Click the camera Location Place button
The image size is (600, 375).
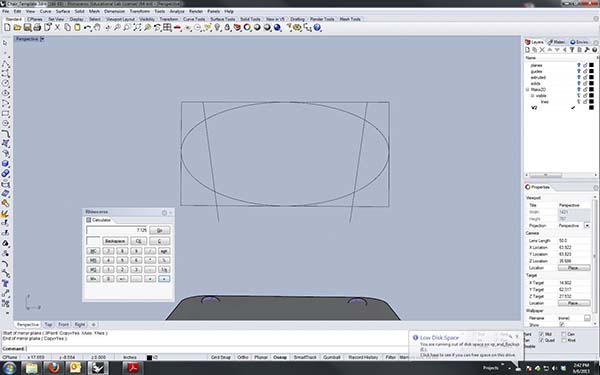click(x=574, y=268)
